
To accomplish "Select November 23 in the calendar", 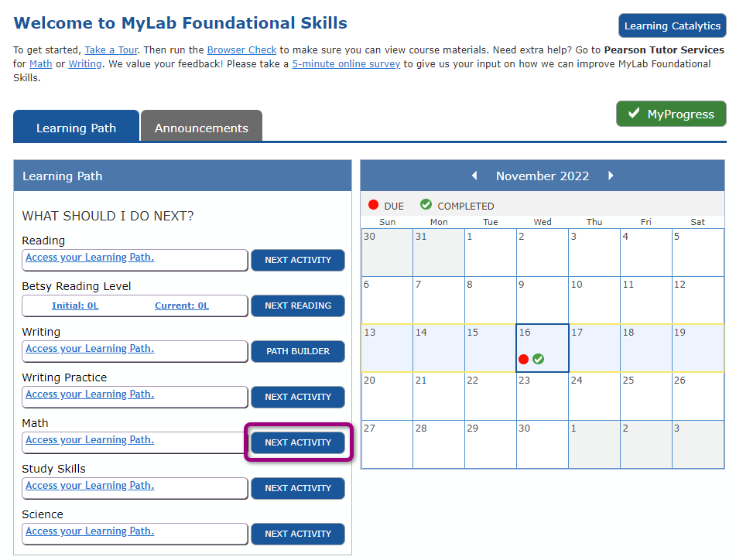I will click(543, 396).
